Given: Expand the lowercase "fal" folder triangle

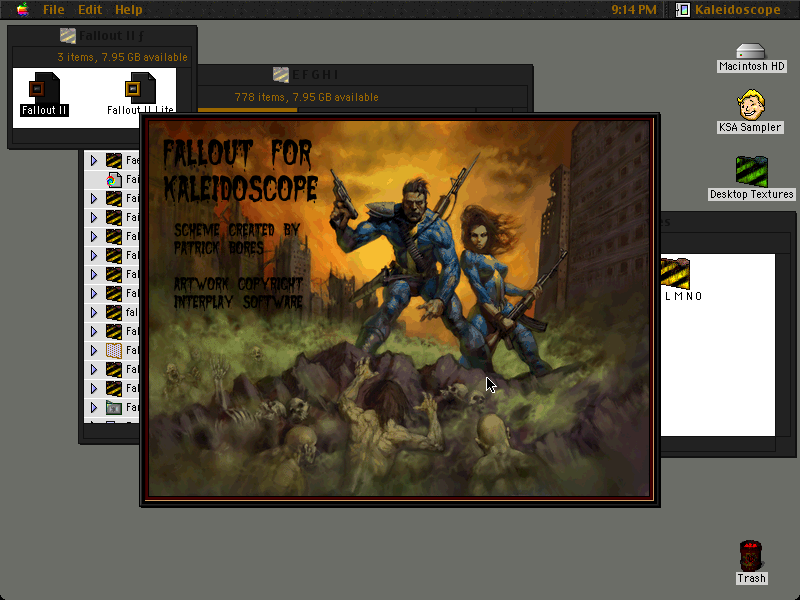Looking at the screenshot, I should (x=94, y=312).
